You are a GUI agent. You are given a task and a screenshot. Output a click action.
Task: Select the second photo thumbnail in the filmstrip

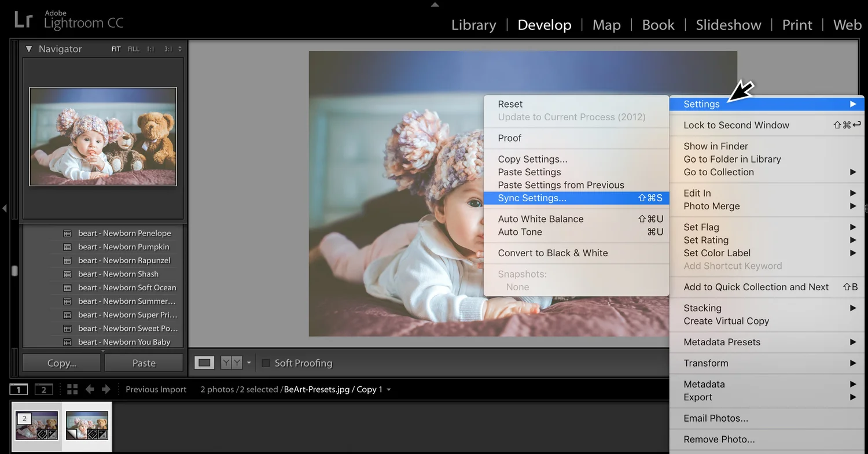(x=87, y=427)
